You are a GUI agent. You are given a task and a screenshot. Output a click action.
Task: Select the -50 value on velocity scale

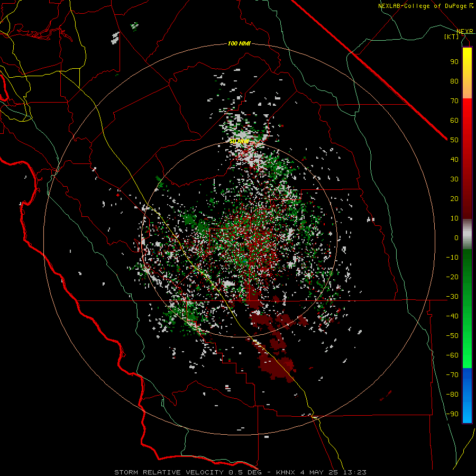click(x=452, y=335)
